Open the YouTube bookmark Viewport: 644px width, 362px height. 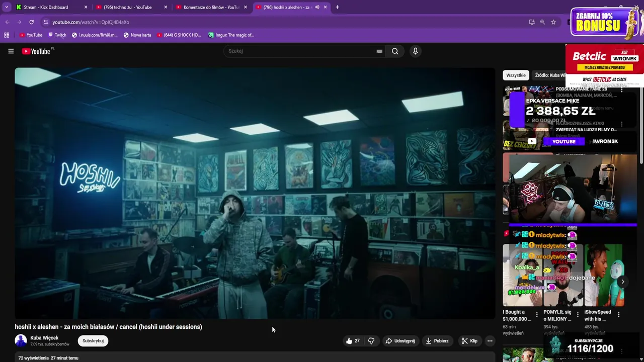pyautogui.click(x=31, y=35)
